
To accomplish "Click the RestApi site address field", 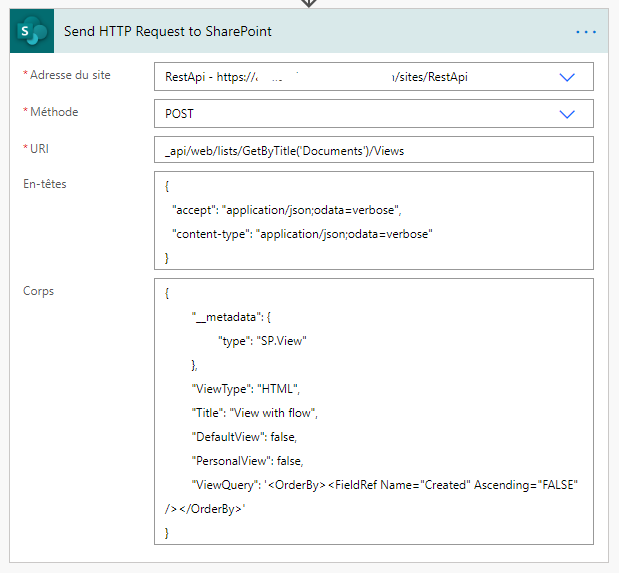I will click(x=373, y=77).
